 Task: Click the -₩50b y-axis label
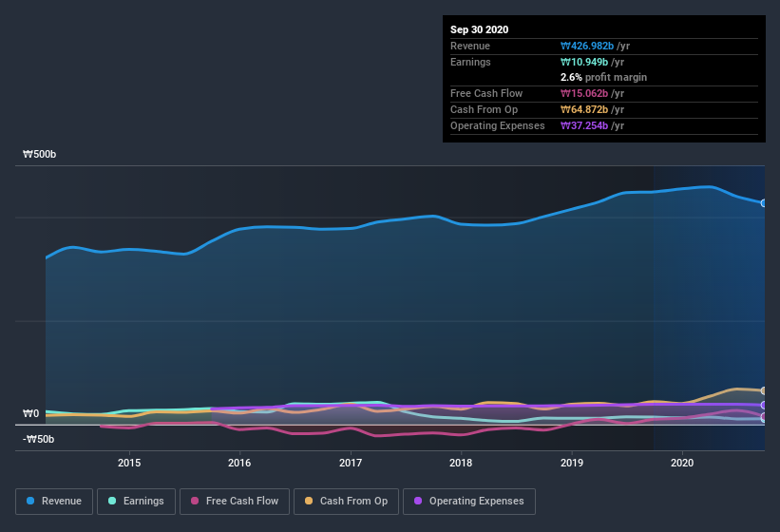38,439
